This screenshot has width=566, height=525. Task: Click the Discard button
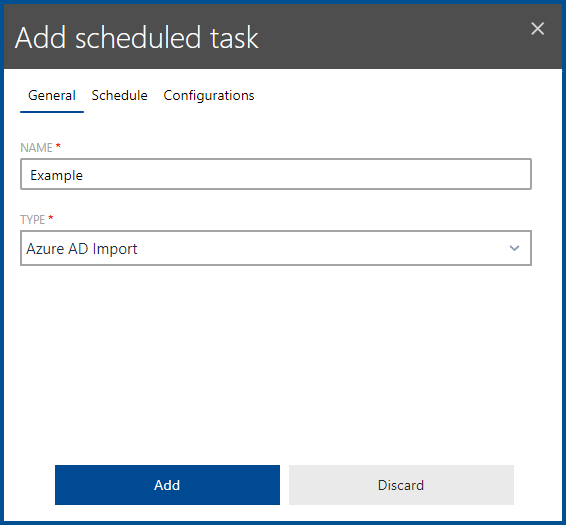(401, 485)
